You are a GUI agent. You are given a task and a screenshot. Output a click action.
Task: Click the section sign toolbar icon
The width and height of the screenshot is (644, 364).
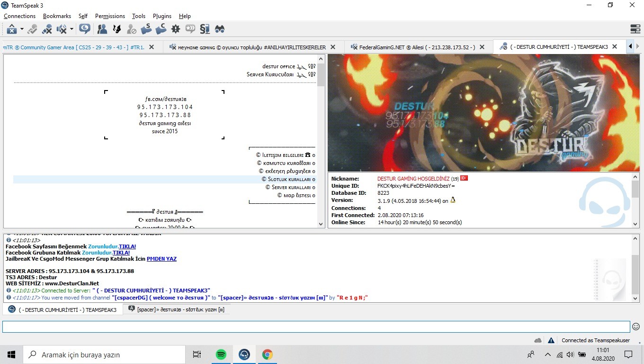pyautogui.click(x=205, y=29)
